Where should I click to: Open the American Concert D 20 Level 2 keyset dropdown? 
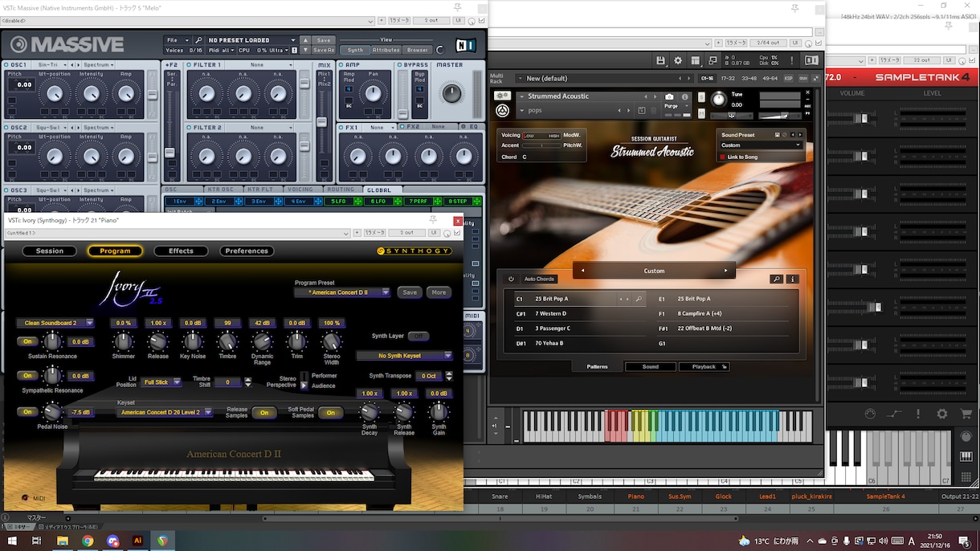click(x=165, y=412)
